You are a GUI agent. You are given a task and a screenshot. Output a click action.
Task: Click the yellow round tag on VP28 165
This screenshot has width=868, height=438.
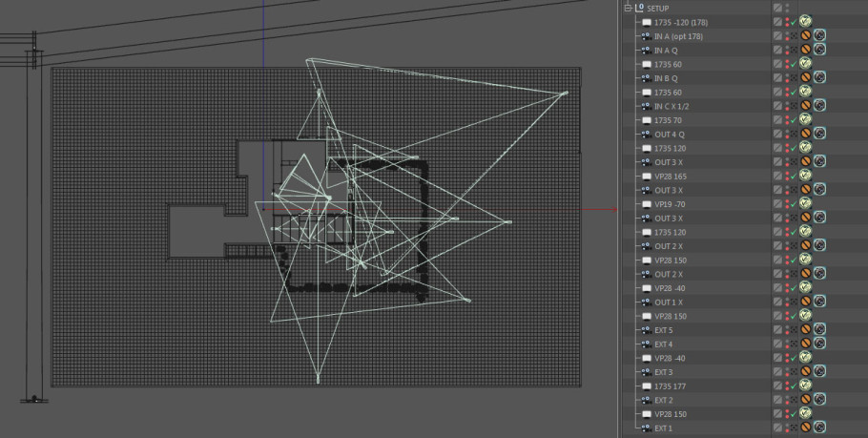coord(805,176)
